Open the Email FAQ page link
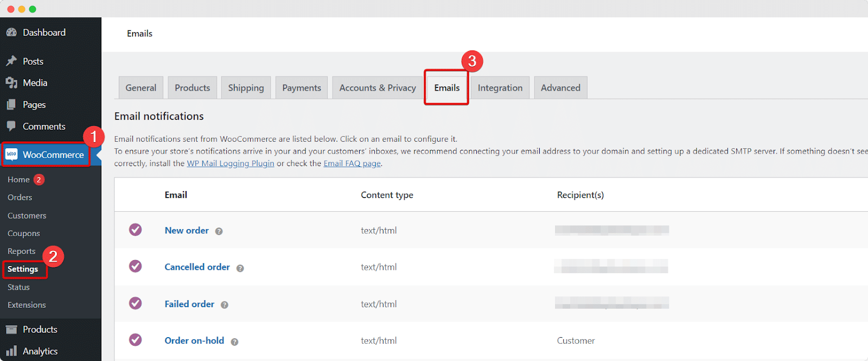Image resolution: width=868 pixels, height=361 pixels. [352, 163]
